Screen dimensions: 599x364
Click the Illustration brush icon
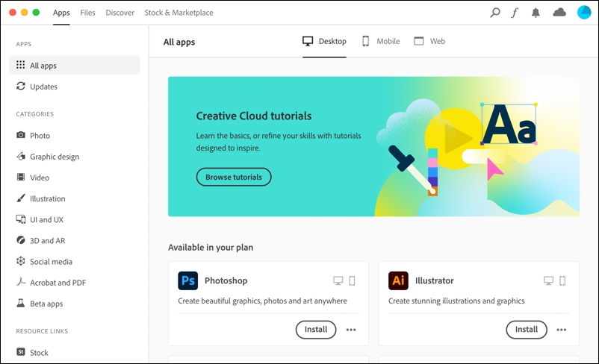21,198
